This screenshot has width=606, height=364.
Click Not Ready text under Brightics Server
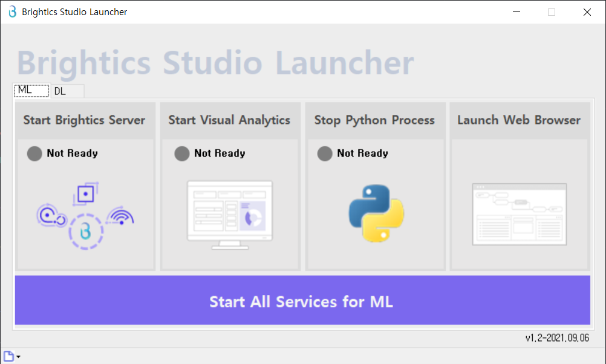72,154
